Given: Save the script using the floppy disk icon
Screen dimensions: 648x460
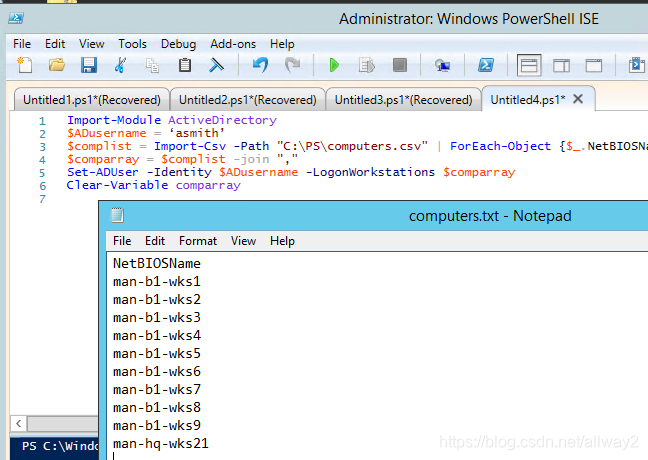Looking at the screenshot, I should click(88, 65).
